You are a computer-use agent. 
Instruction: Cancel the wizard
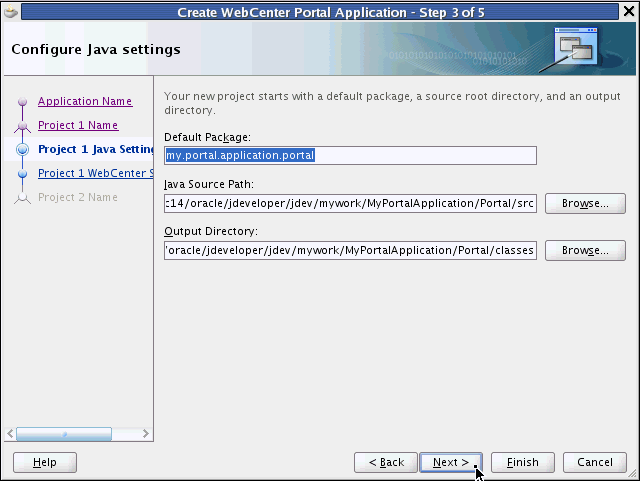[595, 462]
